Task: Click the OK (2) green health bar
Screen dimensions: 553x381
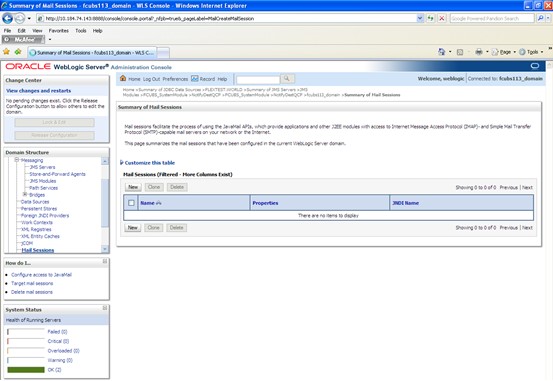Action: [26, 370]
